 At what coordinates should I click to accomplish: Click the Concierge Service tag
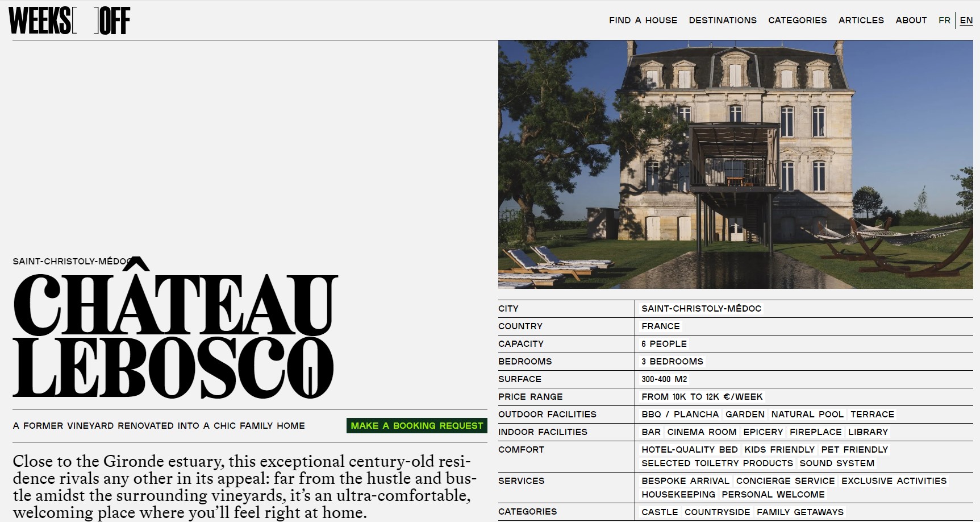[x=785, y=481]
